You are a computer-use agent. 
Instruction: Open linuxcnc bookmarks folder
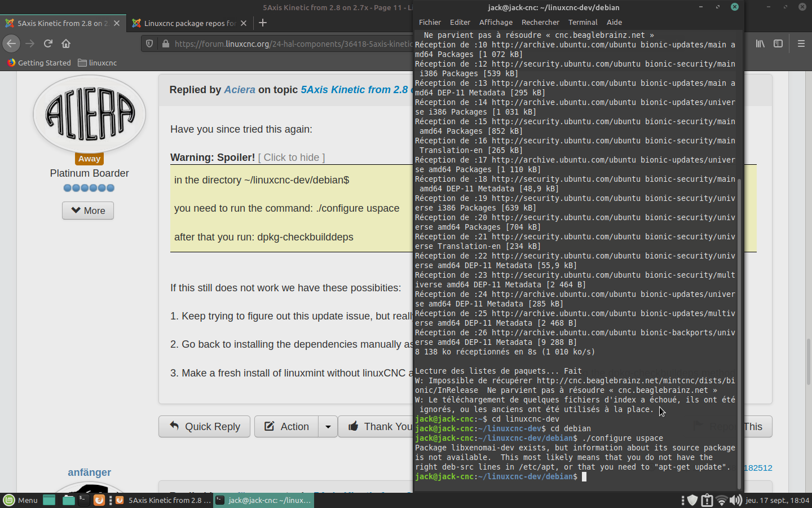coord(97,63)
